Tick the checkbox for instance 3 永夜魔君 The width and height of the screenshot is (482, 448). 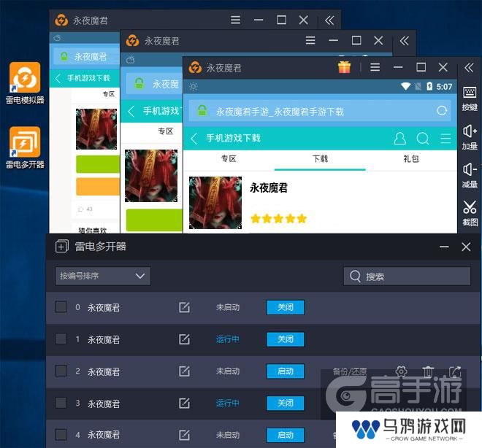coord(61,403)
